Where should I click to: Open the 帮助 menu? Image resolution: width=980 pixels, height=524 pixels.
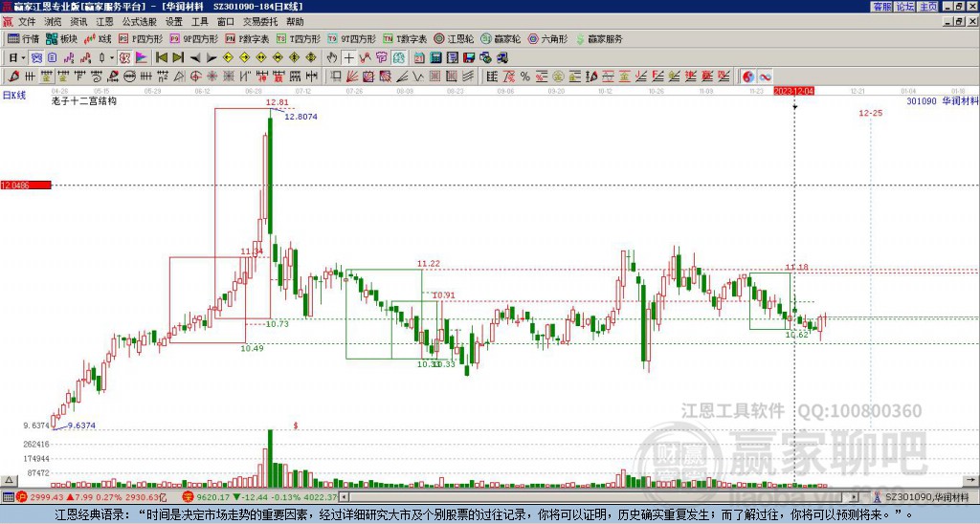point(295,22)
